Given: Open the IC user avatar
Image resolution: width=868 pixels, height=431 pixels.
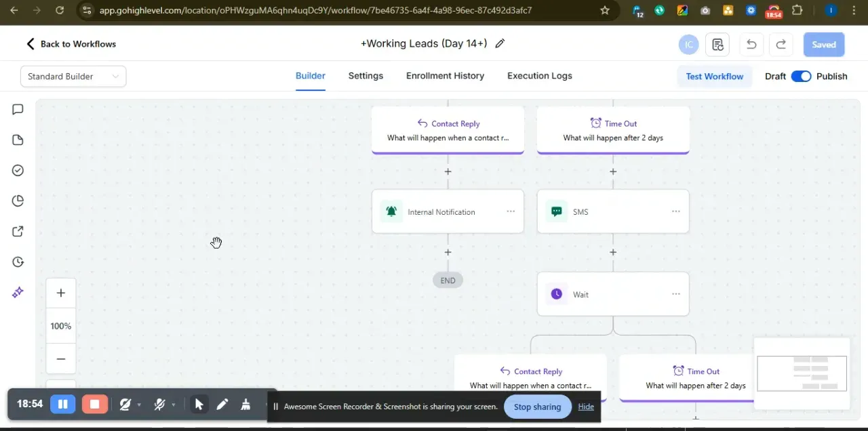Looking at the screenshot, I should point(688,45).
